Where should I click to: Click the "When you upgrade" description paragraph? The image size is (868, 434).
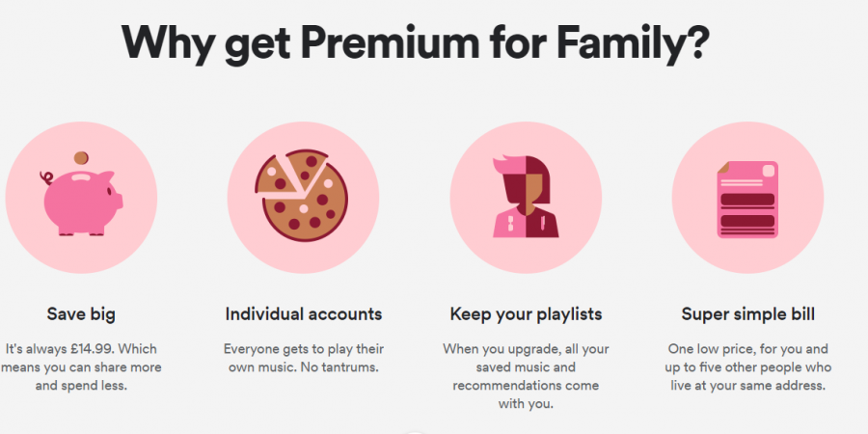[x=526, y=376]
